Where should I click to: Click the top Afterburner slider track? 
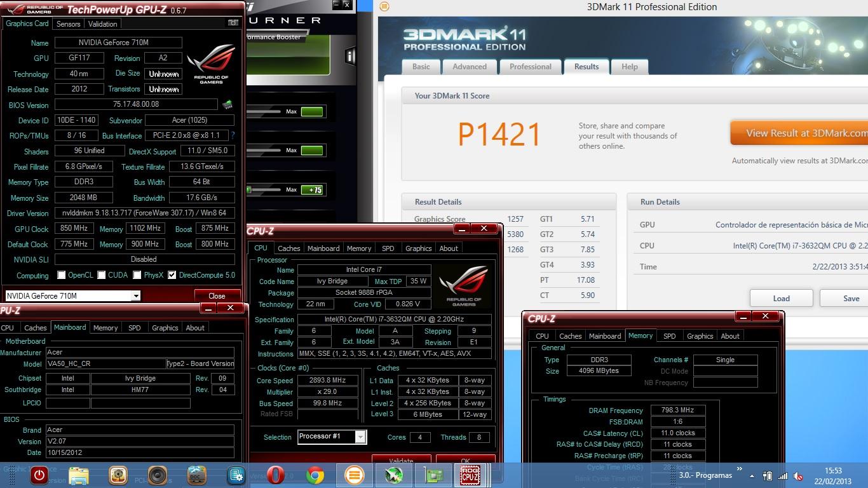click(x=264, y=111)
